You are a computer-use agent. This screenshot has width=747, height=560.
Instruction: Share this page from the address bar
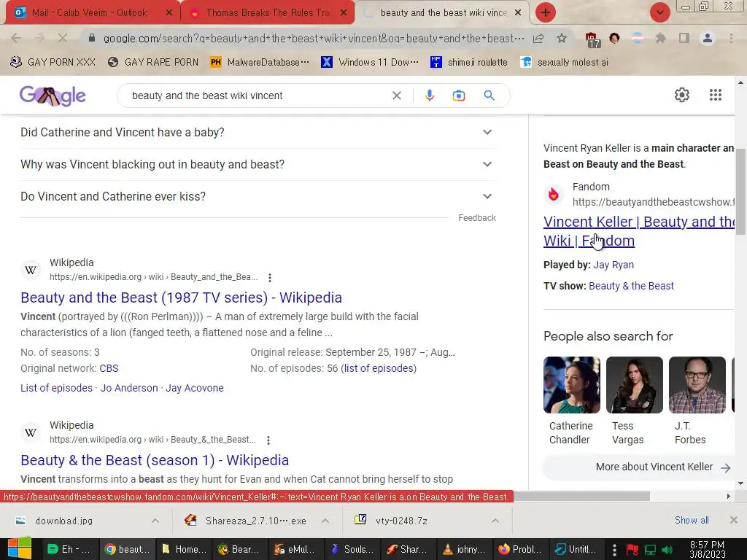(x=538, y=39)
